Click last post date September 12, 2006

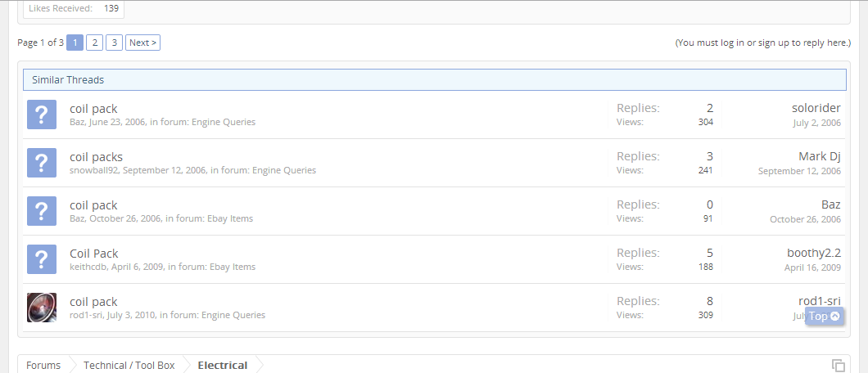(799, 171)
